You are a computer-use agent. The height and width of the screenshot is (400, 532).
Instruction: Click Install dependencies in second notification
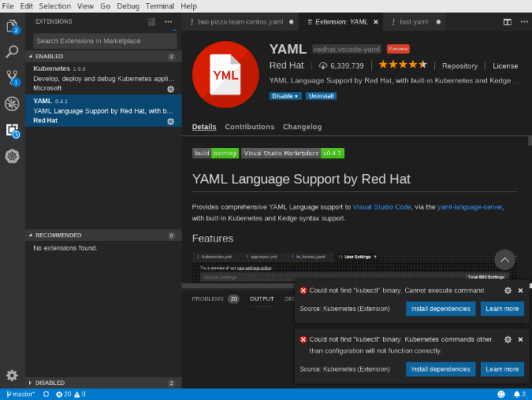click(x=441, y=369)
